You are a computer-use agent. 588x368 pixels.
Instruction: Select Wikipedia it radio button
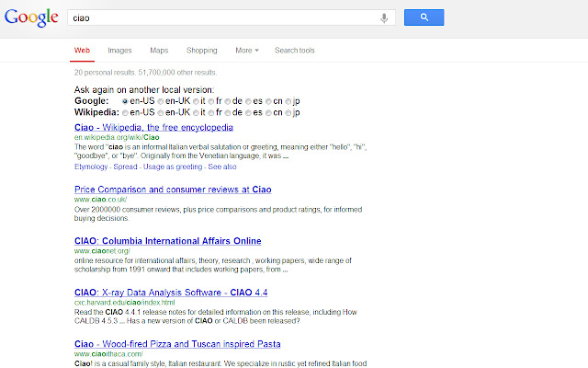[196, 112]
